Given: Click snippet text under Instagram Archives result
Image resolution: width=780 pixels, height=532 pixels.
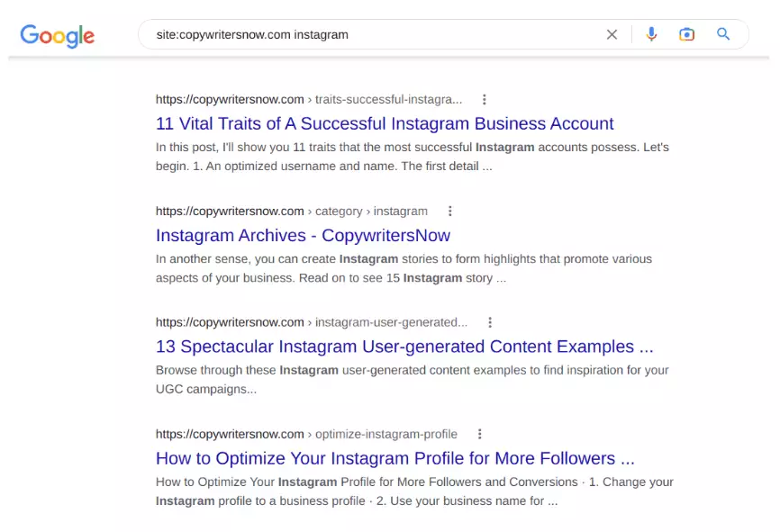Looking at the screenshot, I should pyautogui.click(x=404, y=268).
